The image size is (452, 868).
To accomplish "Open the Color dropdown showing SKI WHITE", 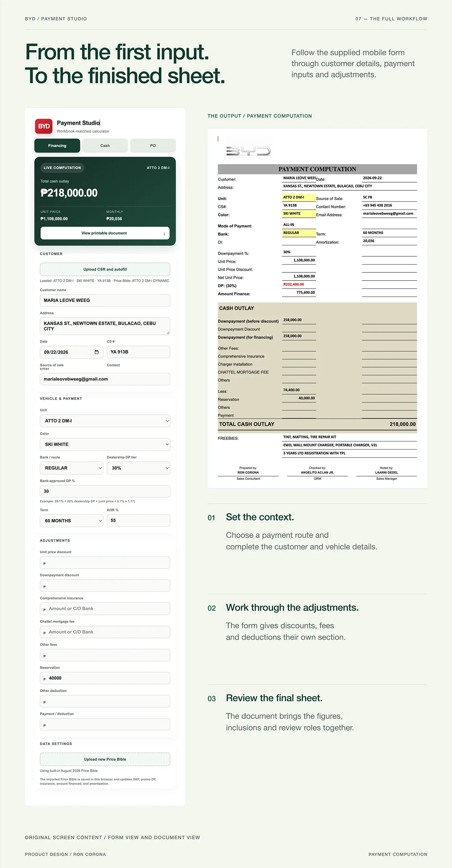I will 105,444.
